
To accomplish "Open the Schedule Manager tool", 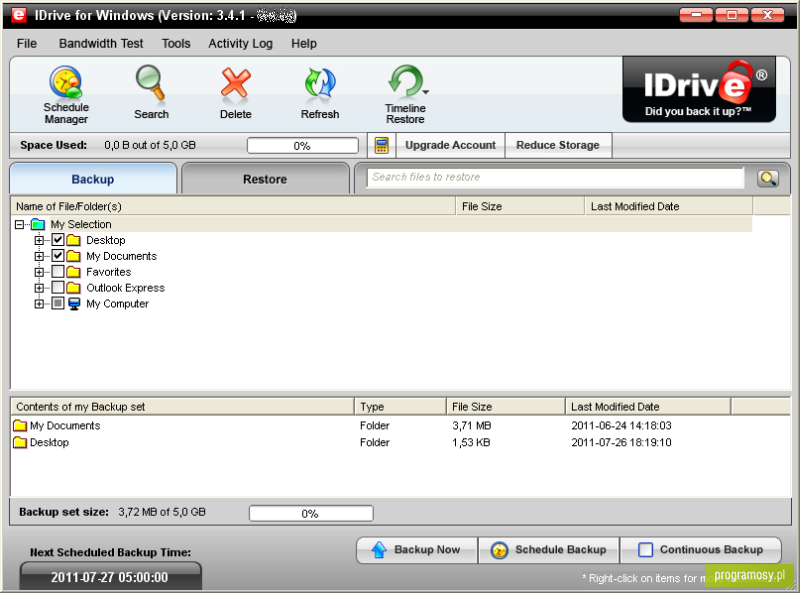I will (x=66, y=94).
